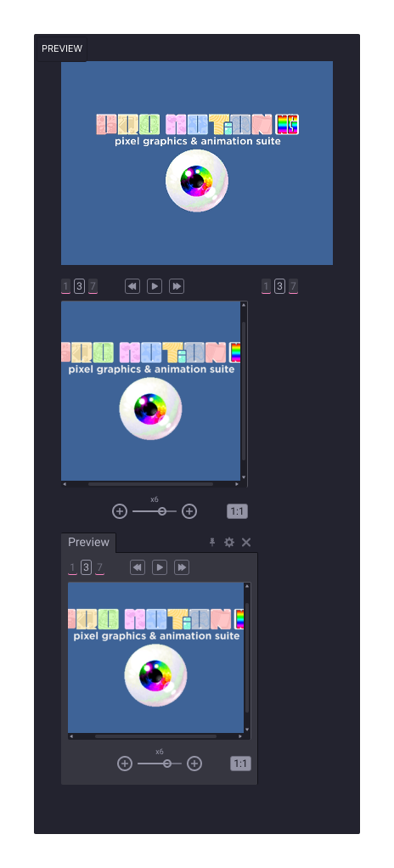This screenshot has width=394, height=868.
Task: Click the up arrow of the middle preview's vertical scrollbar
Action: [244, 304]
